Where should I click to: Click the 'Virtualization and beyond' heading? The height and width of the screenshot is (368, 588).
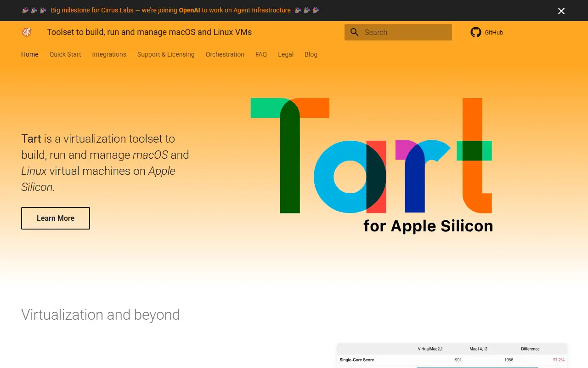point(101,315)
